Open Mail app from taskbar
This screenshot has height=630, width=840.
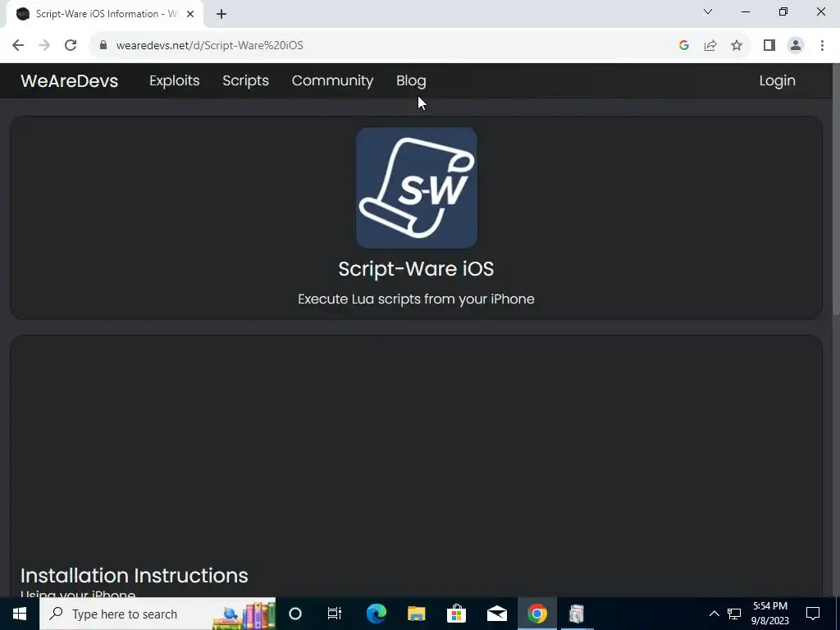tap(496, 614)
